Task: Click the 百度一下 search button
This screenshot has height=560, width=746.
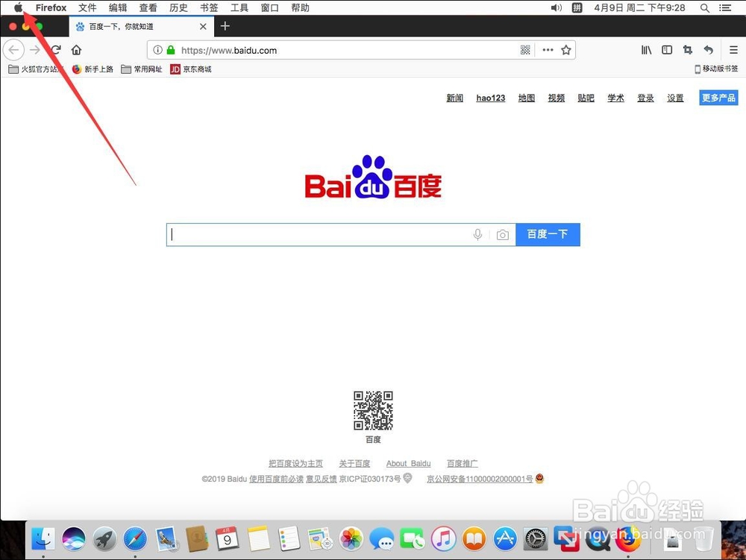Action: coord(548,234)
